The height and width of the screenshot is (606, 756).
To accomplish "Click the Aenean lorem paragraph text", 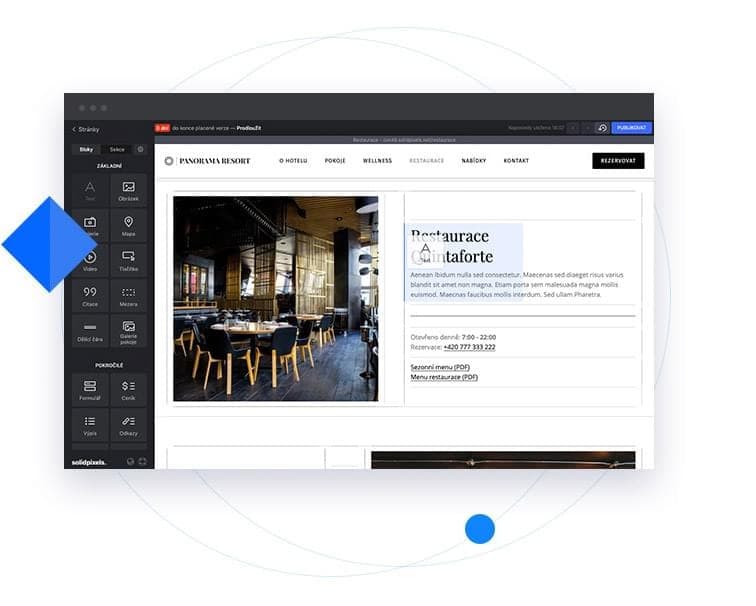I will (517, 284).
